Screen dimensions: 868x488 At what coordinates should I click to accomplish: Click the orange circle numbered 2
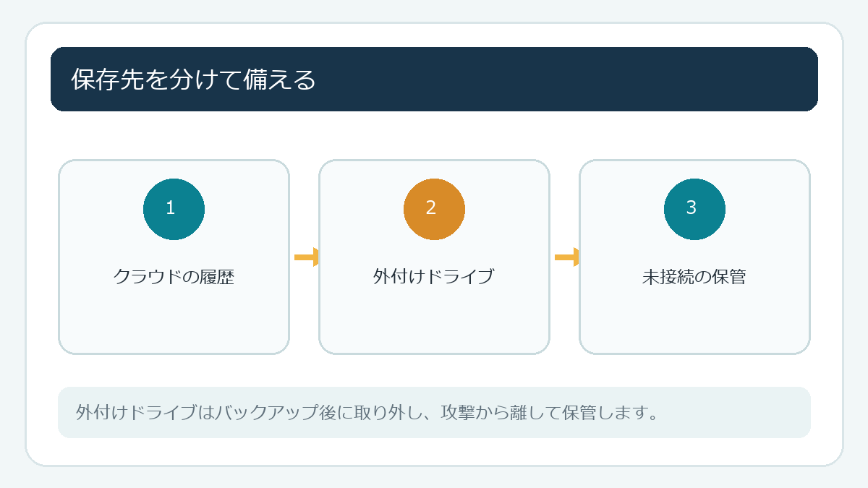coord(434,209)
